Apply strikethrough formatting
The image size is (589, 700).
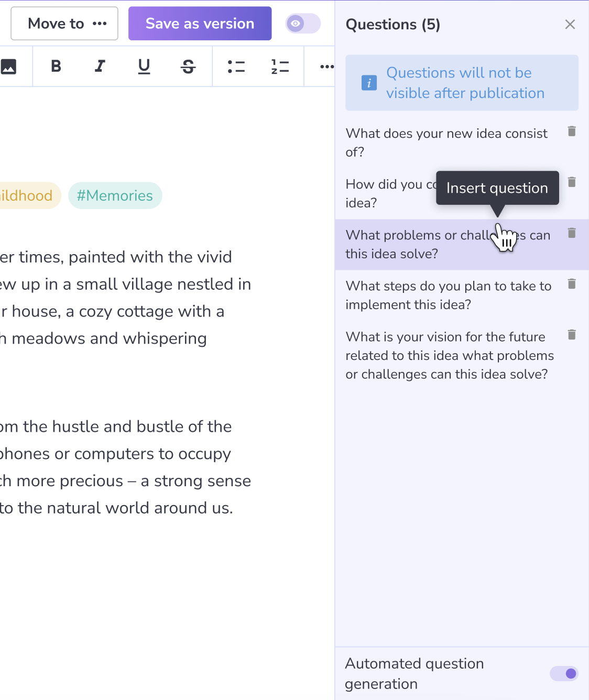click(x=188, y=66)
